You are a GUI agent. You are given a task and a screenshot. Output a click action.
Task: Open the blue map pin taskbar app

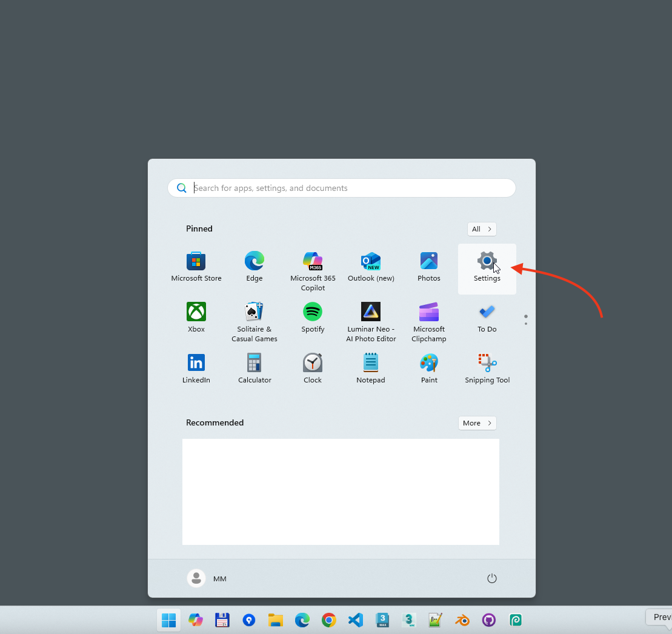click(249, 620)
